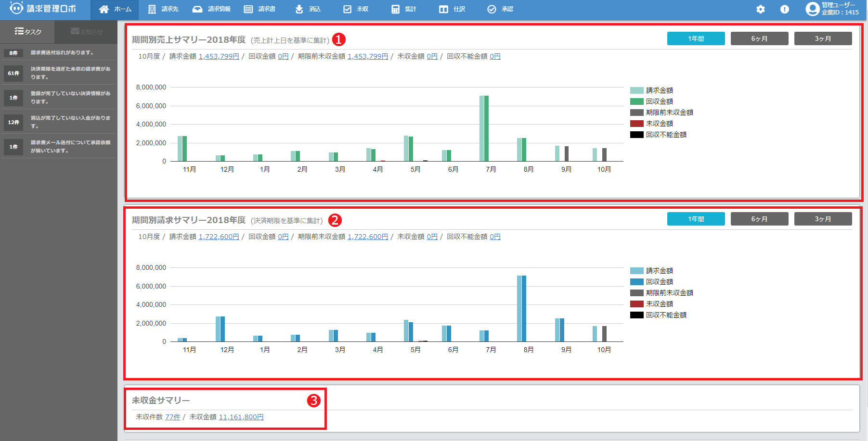
Task: Click the exclamation alert icon in header
Action: pyautogui.click(x=785, y=9)
